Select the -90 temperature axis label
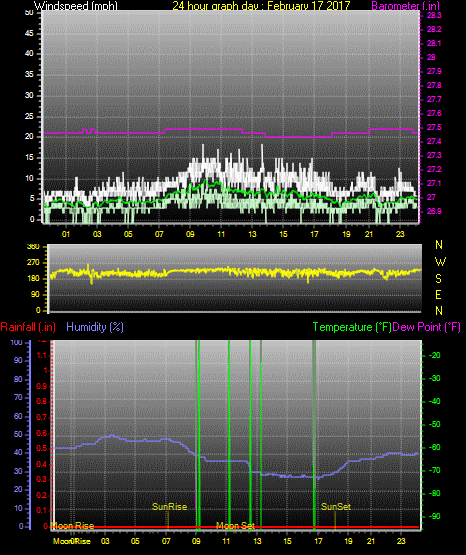Viewport: 466px width, 555px height. (435, 516)
